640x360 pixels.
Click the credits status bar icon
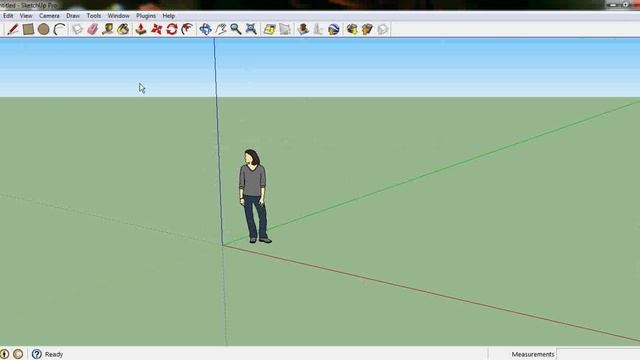click(x=18, y=354)
